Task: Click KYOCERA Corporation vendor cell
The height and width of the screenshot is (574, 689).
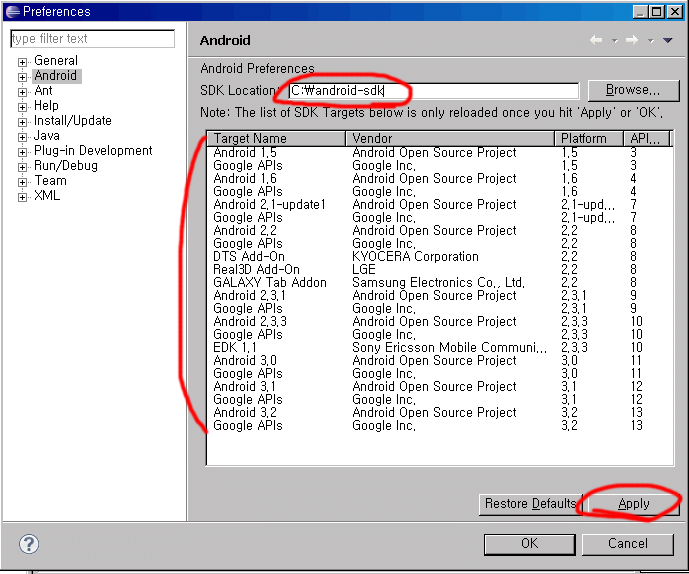Action: click(x=415, y=256)
